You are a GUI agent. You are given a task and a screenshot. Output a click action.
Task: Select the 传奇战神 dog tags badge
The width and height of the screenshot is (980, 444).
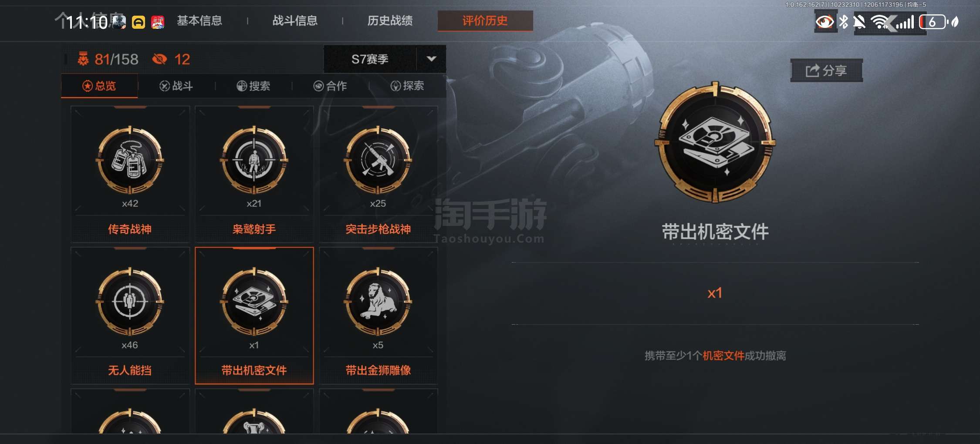pyautogui.click(x=130, y=174)
